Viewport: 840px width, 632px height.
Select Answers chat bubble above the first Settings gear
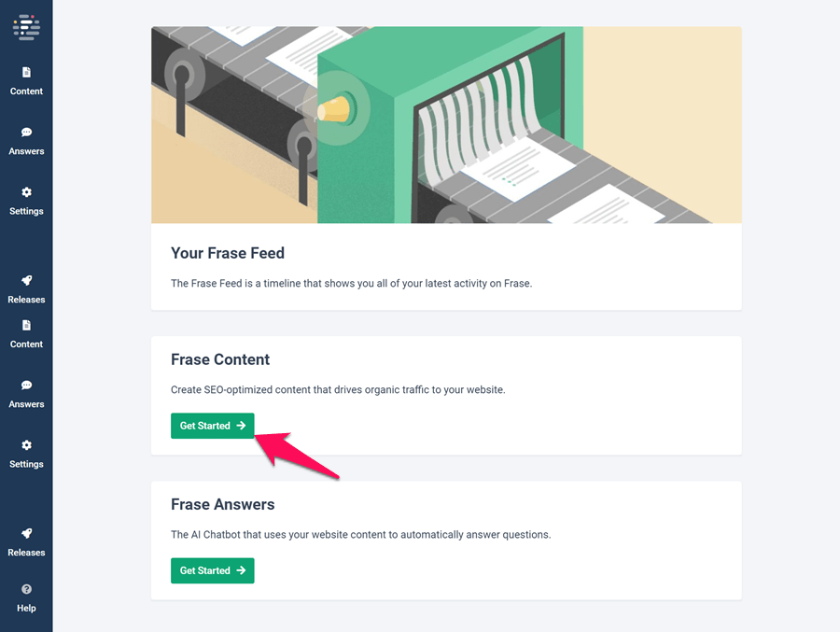click(x=26, y=141)
